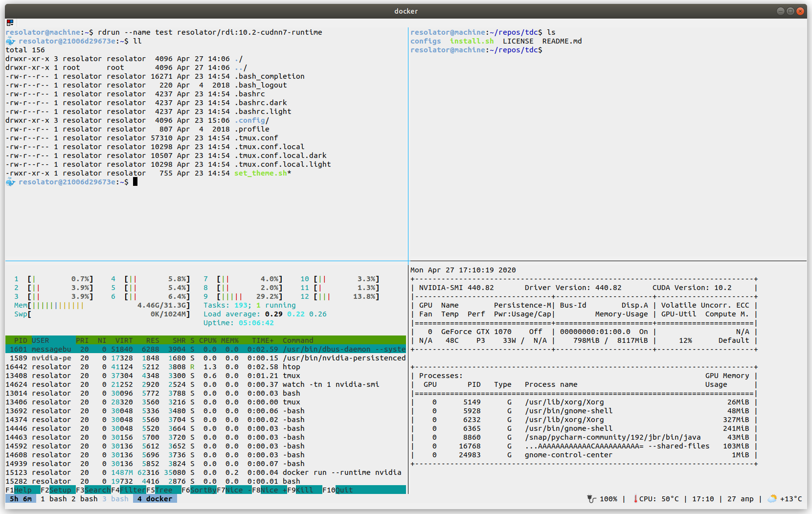Maximize the docker terminal window
The height and width of the screenshot is (514, 812).
790,11
